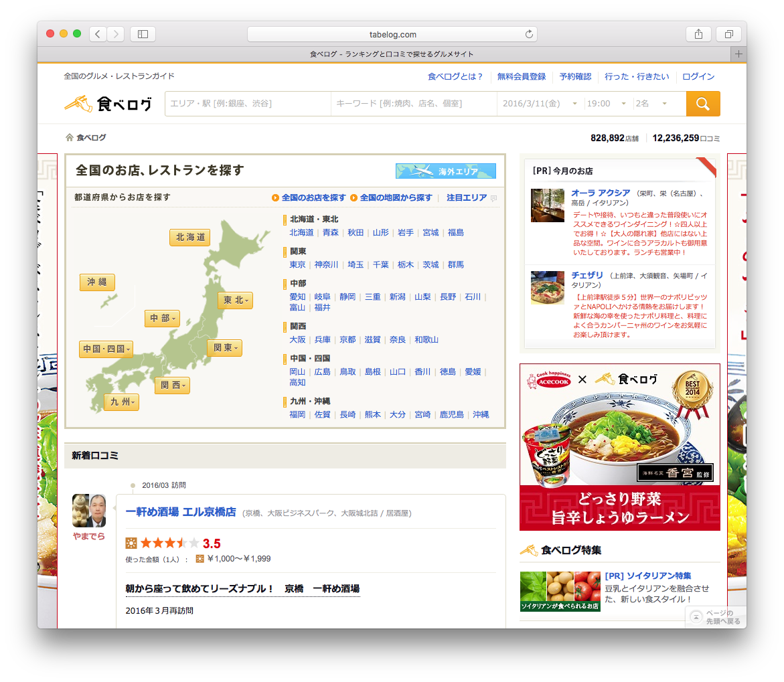Go back with Safari's back arrow
784x682 pixels.
(x=98, y=34)
